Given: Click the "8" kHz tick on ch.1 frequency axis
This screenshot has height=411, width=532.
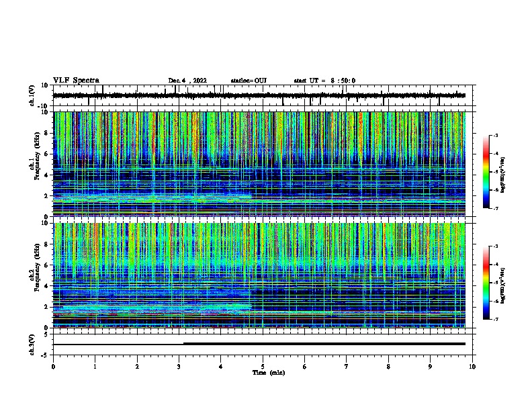Looking at the screenshot, I should point(46,133).
